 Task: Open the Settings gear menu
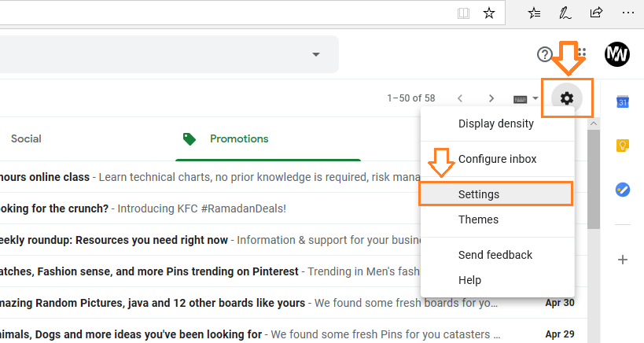point(567,98)
